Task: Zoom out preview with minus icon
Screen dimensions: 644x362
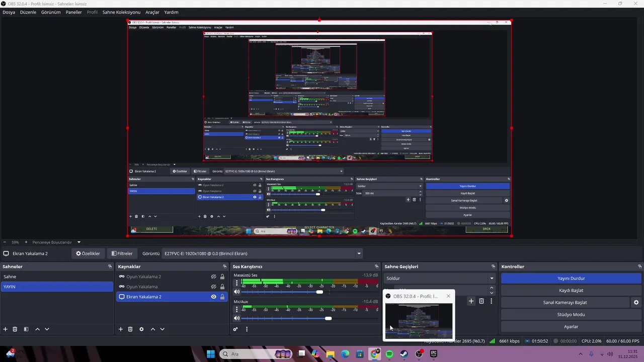Action: point(4,242)
